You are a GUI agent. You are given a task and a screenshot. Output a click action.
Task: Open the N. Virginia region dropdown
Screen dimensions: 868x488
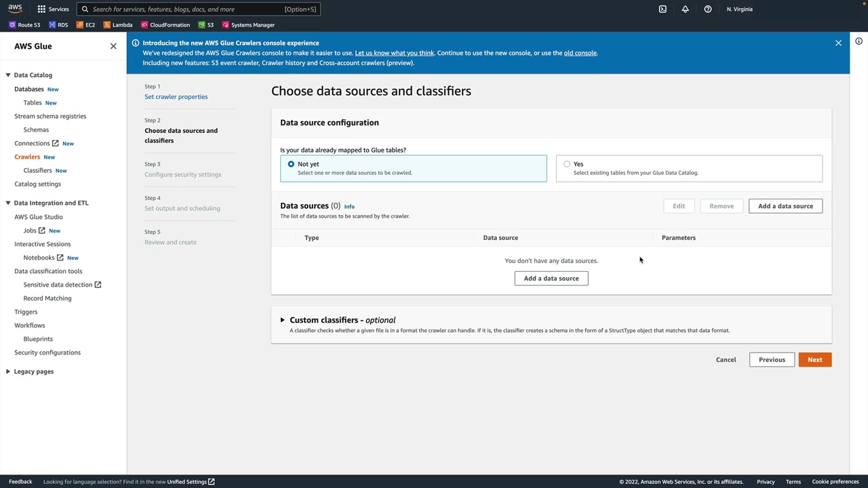739,9
